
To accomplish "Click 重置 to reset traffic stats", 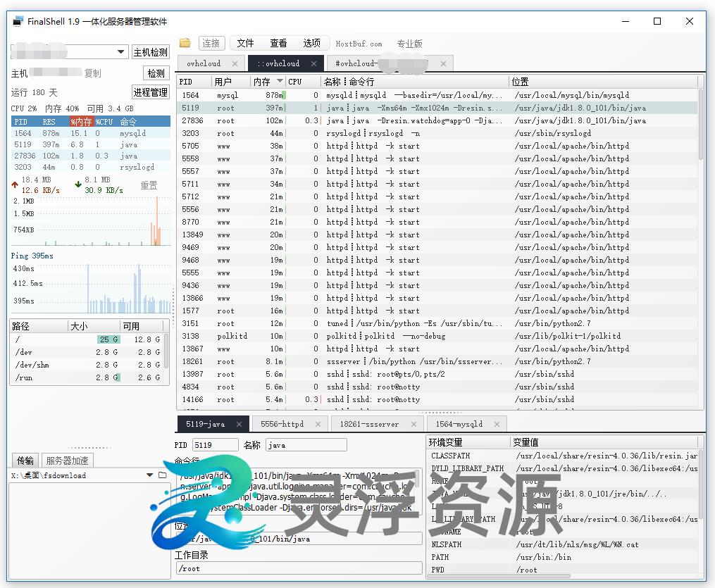I will tap(149, 185).
